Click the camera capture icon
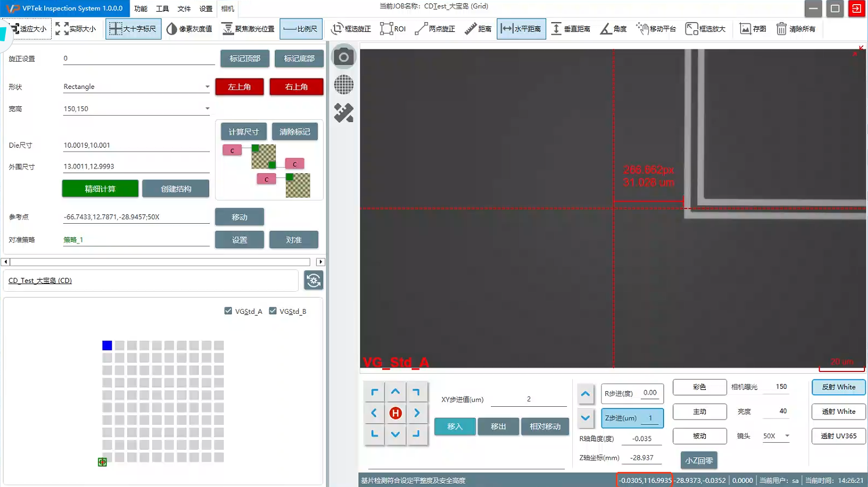The width and height of the screenshot is (868, 487). click(x=343, y=57)
